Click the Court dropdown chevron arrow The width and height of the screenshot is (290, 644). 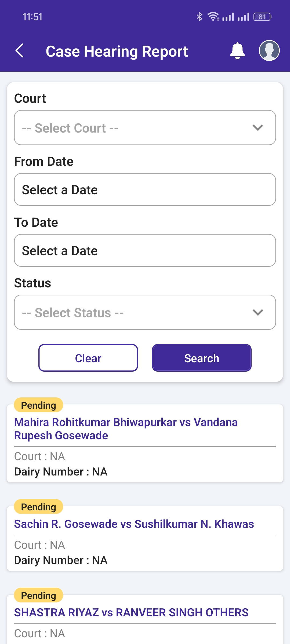[x=258, y=128]
